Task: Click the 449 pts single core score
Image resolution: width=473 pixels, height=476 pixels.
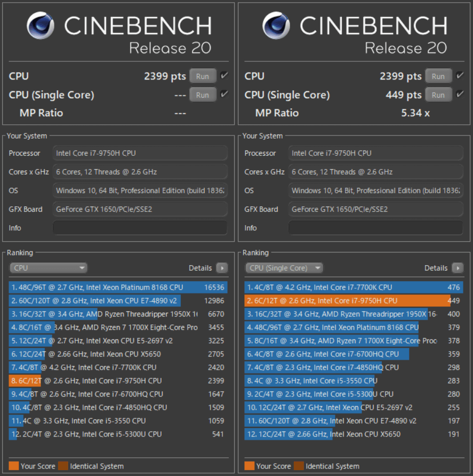Action: pyautogui.click(x=404, y=95)
